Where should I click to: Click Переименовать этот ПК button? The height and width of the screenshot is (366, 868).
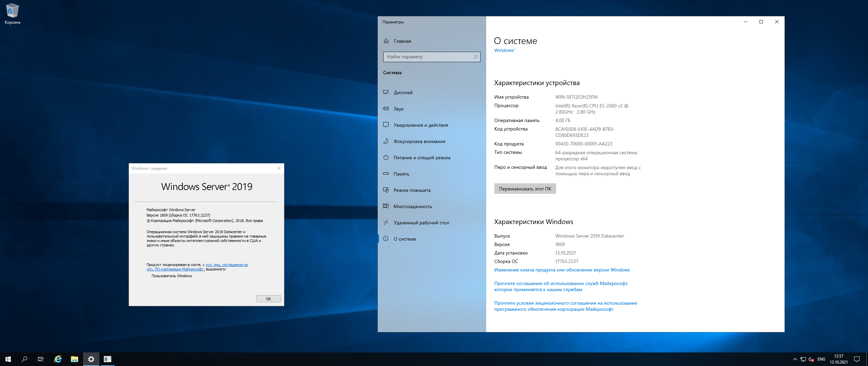pos(525,189)
